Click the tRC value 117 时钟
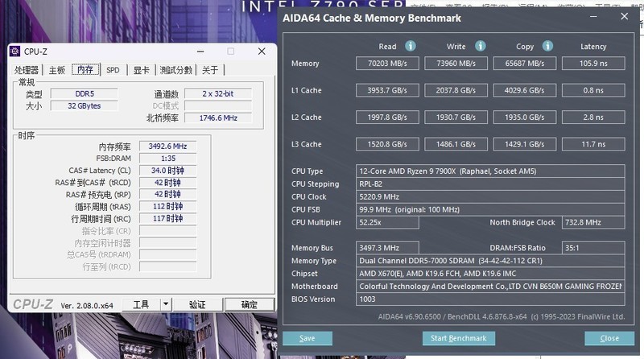Viewport: 644px width, 359px height. [167, 218]
